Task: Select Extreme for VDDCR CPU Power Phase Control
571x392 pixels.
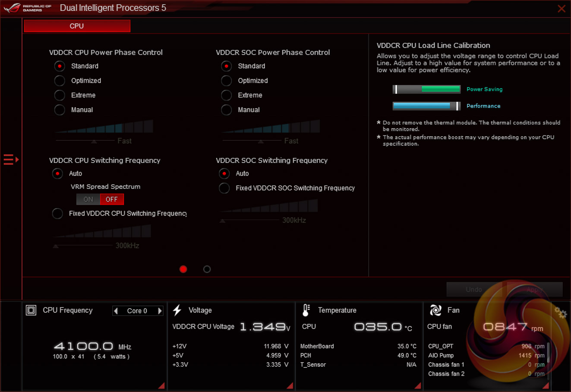Action: pos(60,95)
